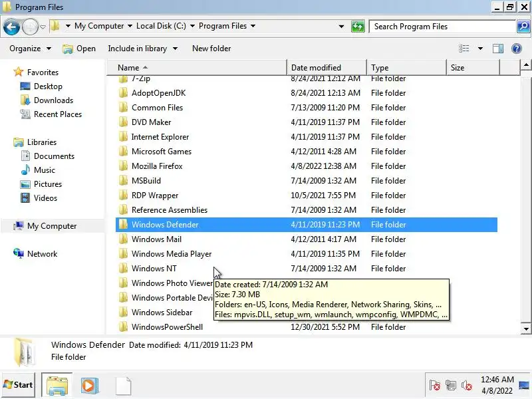Open Help via the question mark icon
The width and height of the screenshot is (532, 399).
[x=517, y=49]
